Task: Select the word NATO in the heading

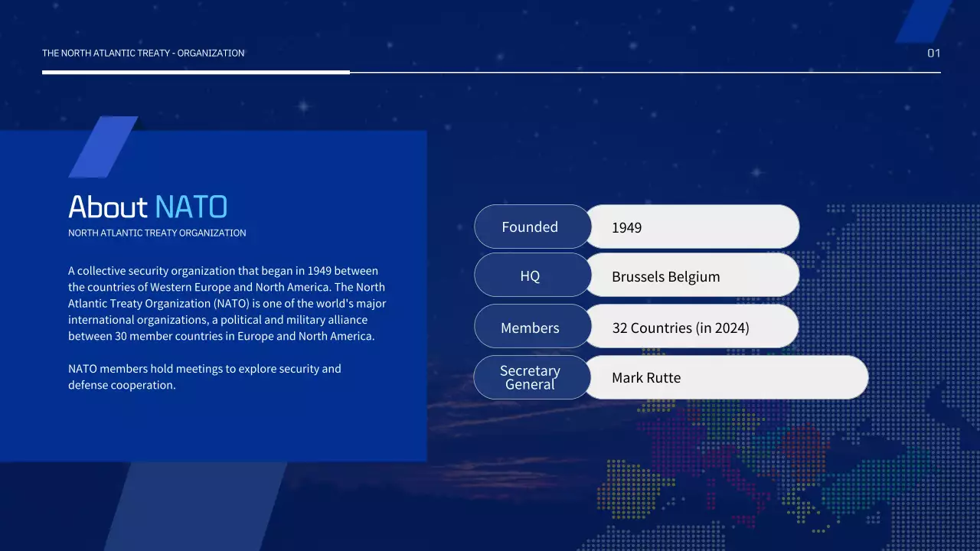Action: (191, 207)
